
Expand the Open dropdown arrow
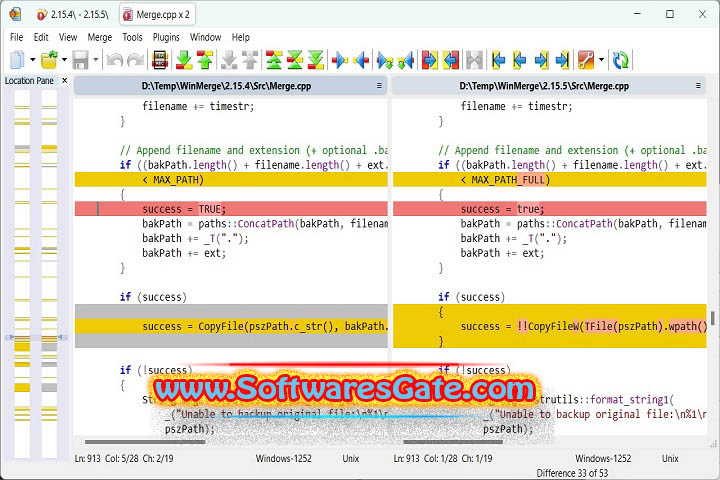tap(64, 60)
